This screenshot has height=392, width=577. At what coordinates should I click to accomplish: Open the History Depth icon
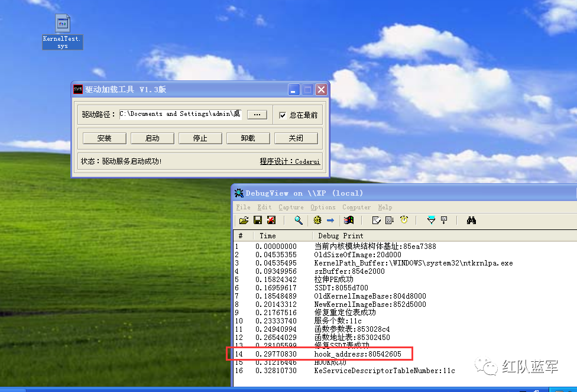point(444,220)
